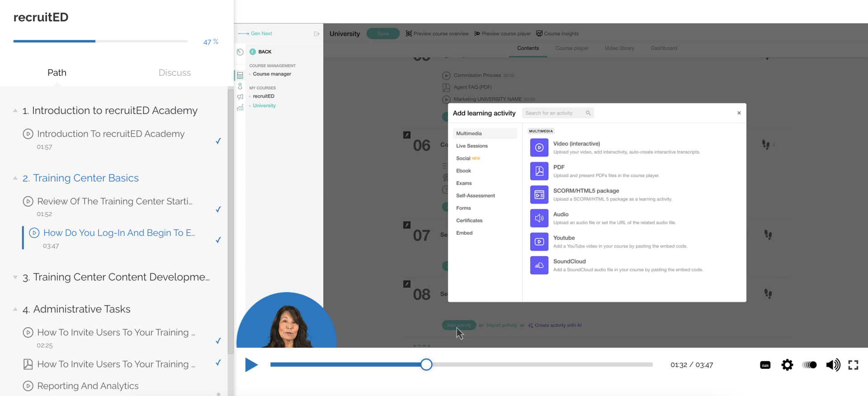Open Reporting And Analytics lesson

tap(88, 386)
